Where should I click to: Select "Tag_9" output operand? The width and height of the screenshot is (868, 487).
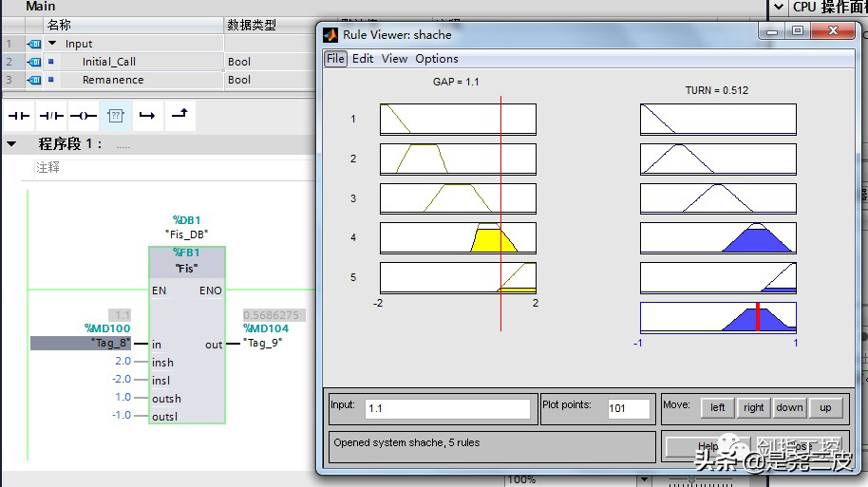point(262,343)
